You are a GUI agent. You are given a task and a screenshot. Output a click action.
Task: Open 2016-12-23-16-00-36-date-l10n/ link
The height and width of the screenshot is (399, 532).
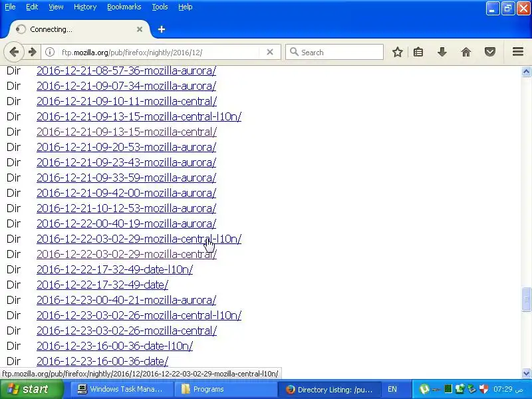click(x=114, y=346)
